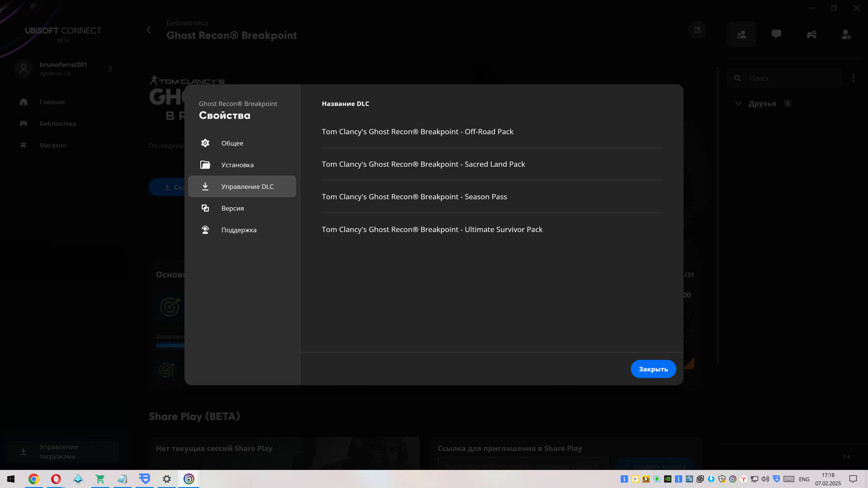Select the Off-Road Pack DLC row
This screenshot has width=868, height=488.
(x=492, y=132)
